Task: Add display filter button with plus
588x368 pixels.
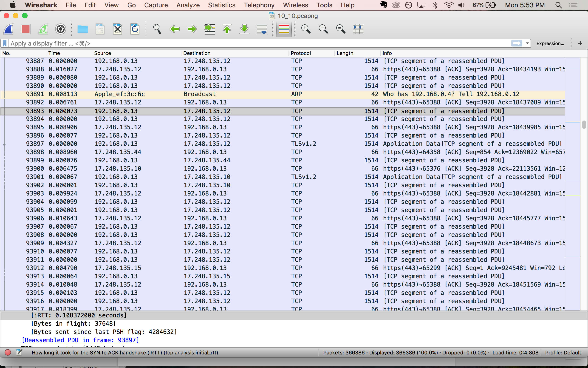Action: pos(580,43)
